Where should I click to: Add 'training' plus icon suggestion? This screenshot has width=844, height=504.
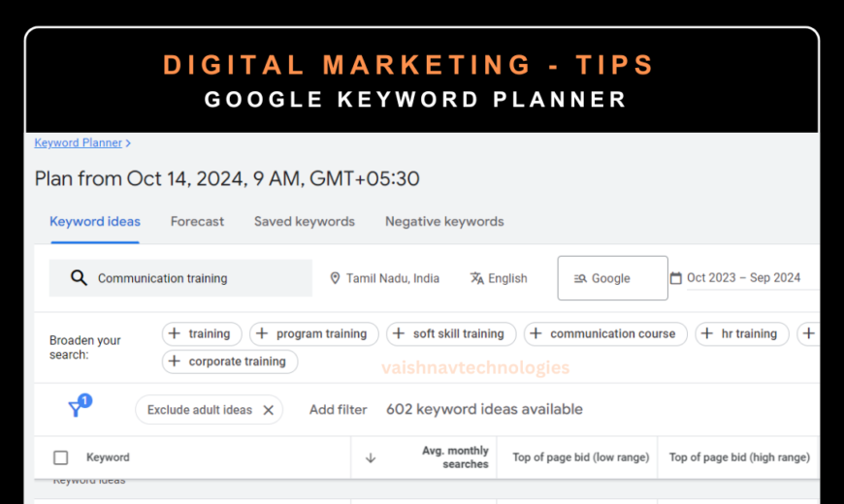tap(175, 333)
